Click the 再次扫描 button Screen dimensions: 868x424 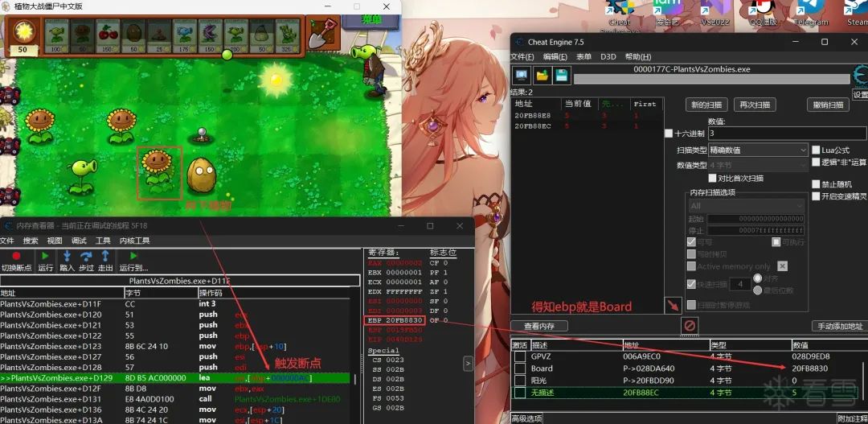pyautogui.click(x=755, y=105)
